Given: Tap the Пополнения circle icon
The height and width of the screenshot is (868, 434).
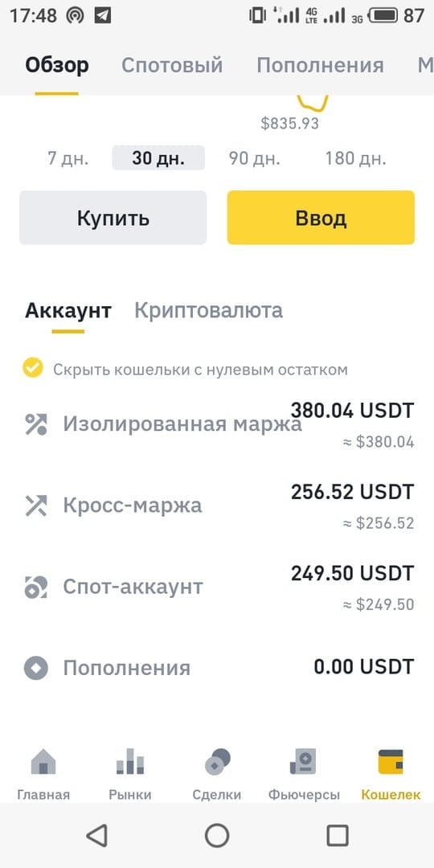Looking at the screenshot, I should point(36,668).
